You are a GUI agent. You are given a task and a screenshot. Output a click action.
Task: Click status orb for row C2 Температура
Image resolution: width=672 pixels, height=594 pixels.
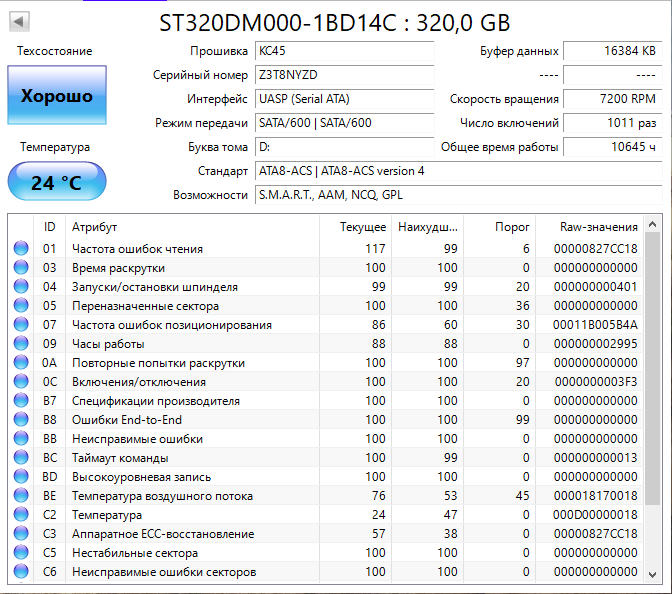21,514
